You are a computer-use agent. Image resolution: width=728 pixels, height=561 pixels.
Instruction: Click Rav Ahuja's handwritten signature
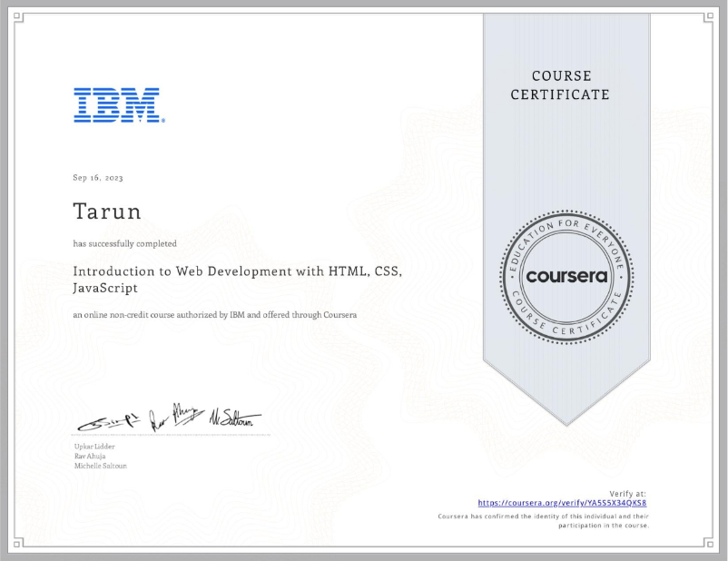pos(176,417)
